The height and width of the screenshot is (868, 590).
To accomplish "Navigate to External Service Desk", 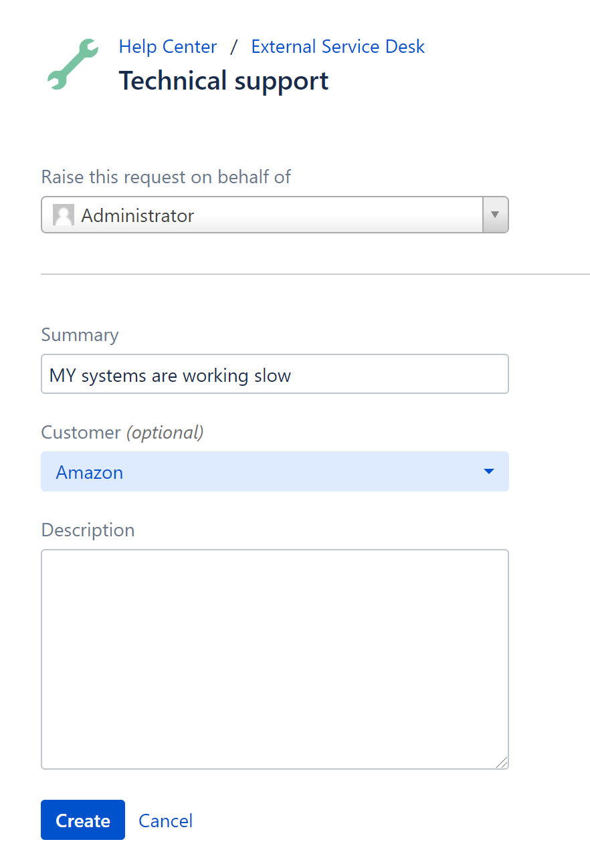I will click(337, 46).
